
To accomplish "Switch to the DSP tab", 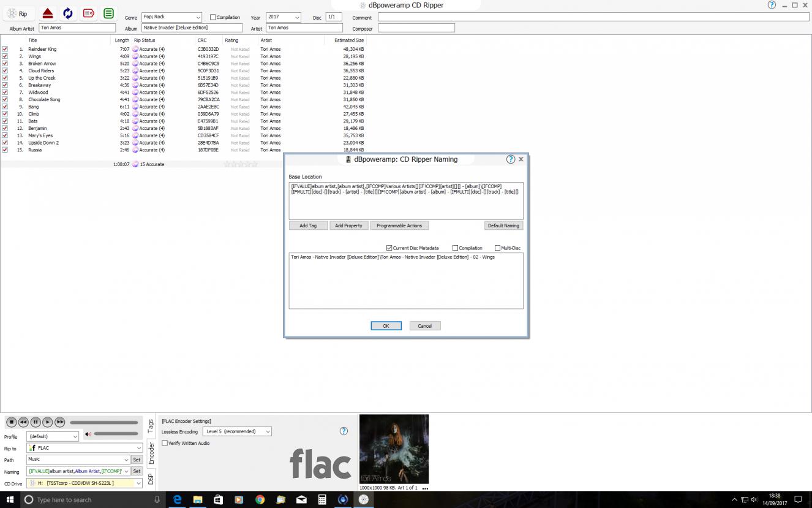I will [x=151, y=479].
